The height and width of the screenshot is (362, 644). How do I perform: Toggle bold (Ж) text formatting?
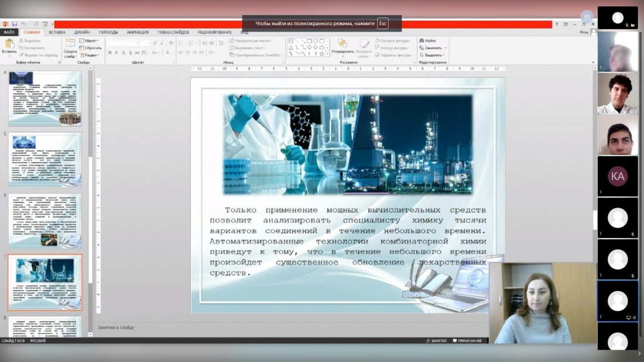pos(109,53)
